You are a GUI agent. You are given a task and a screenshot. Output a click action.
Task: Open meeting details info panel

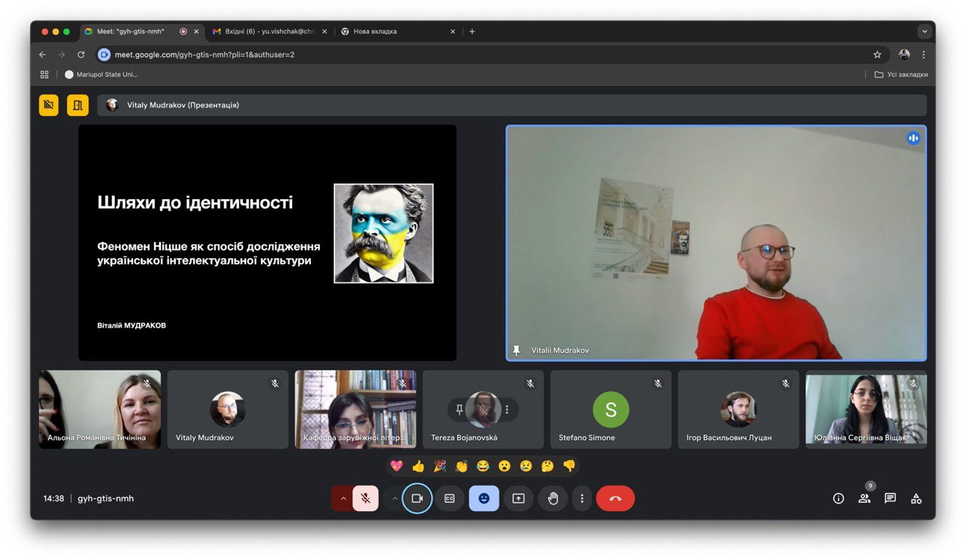[838, 498]
